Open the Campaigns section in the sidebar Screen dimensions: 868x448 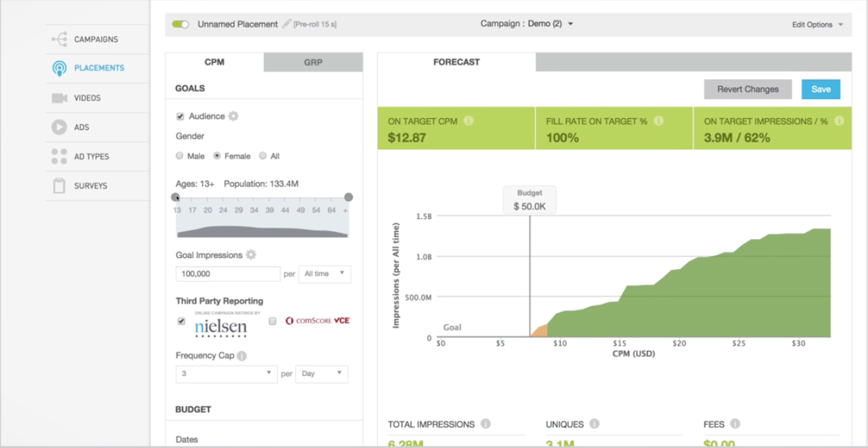(61, 39)
